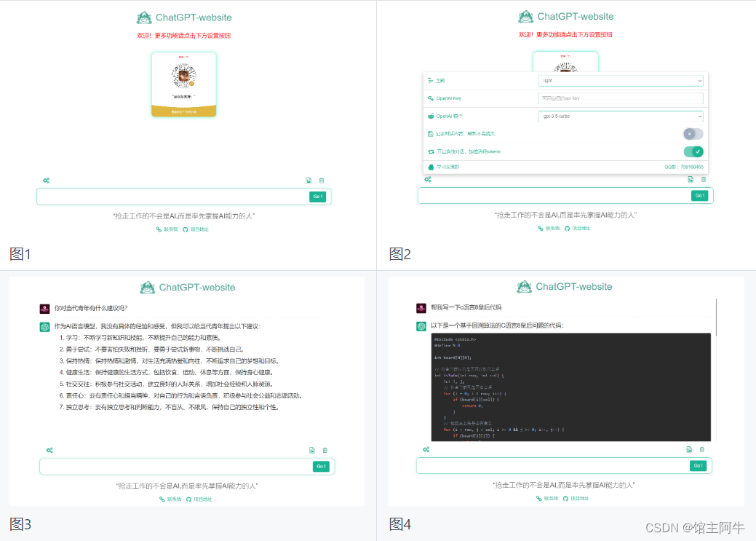Click ChatGPT-website logo icon in 图1 panel
The width and height of the screenshot is (756, 541).
coord(144,18)
